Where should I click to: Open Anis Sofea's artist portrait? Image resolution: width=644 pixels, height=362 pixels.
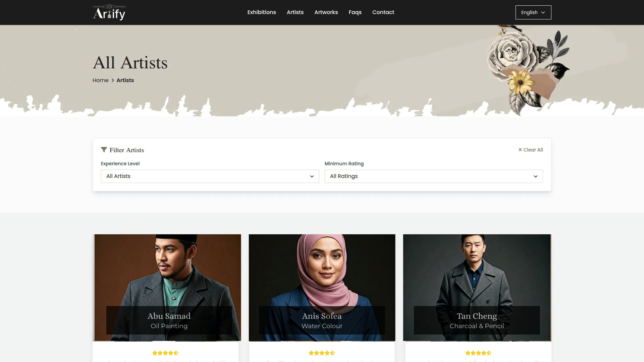[322, 288]
